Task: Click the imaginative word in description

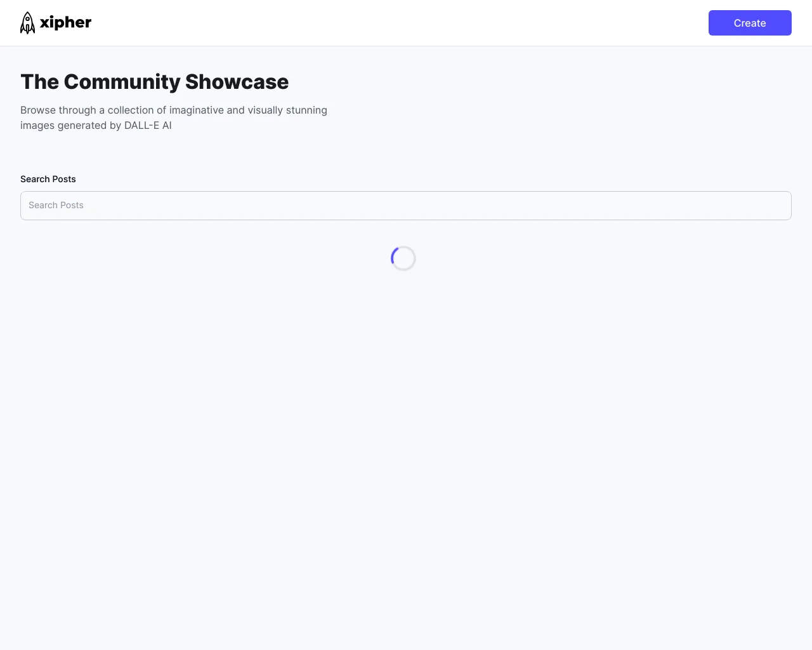Action: [x=197, y=110]
